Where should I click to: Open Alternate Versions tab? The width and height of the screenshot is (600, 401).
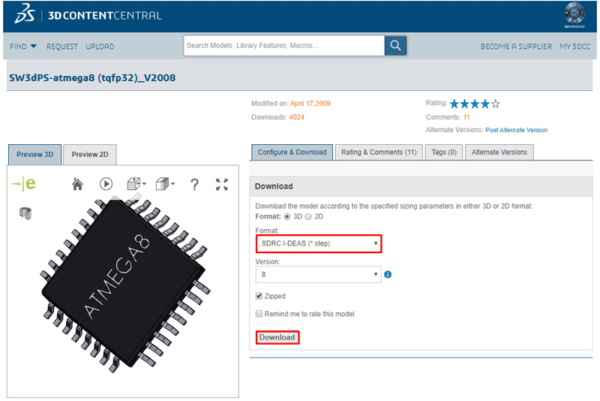coord(499,152)
